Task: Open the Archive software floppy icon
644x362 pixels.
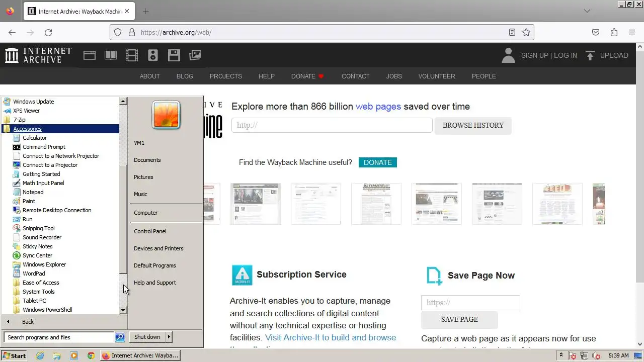Action: tap(174, 55)
